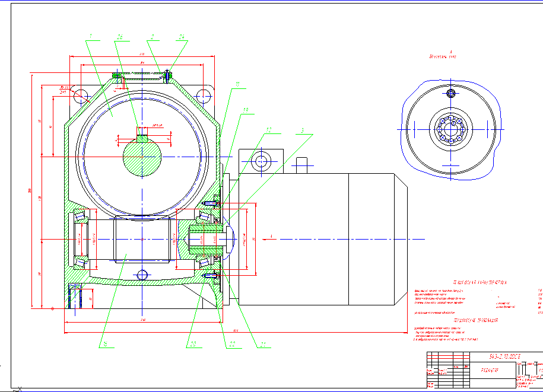
Task: Select part callout number 26
Action: [119, 37]
